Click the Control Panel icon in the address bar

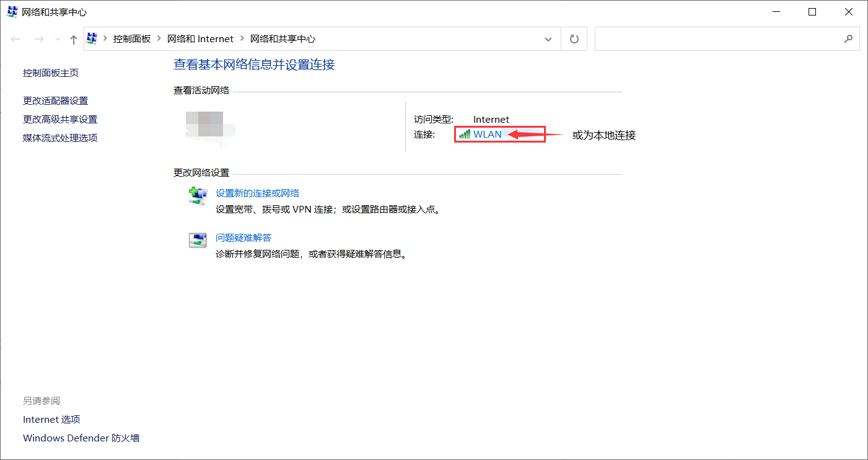pos(92,38)
